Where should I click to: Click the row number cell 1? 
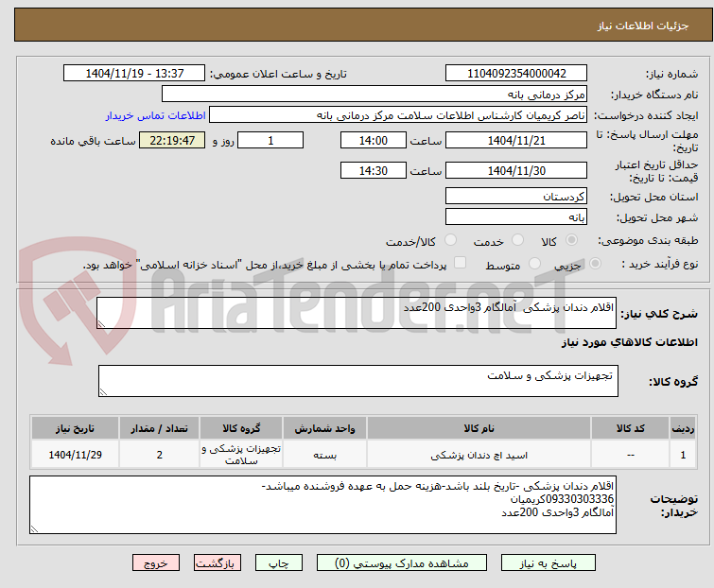[x=683, y=455]
